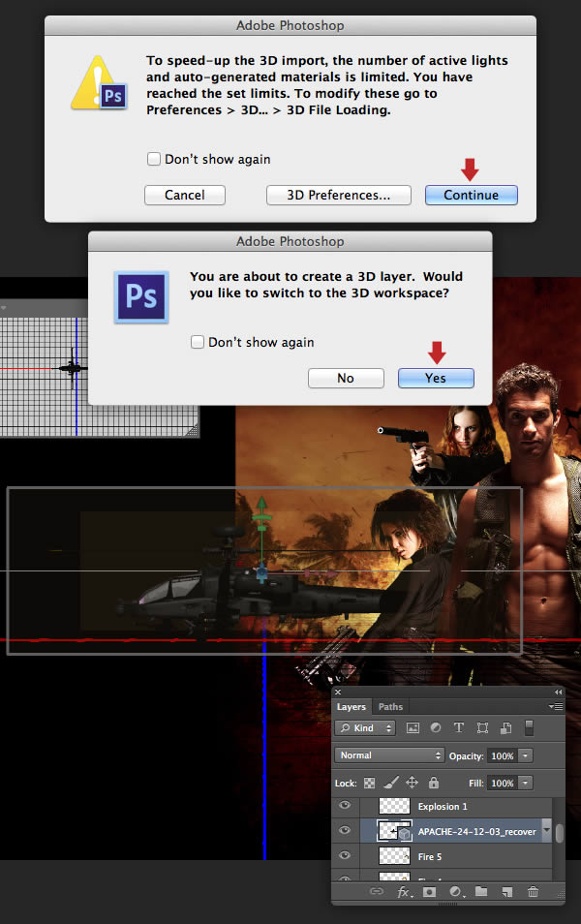Open the Layers panel flyout menu
This screenshot has height=924, width=581.
click(x=555, y=706)
